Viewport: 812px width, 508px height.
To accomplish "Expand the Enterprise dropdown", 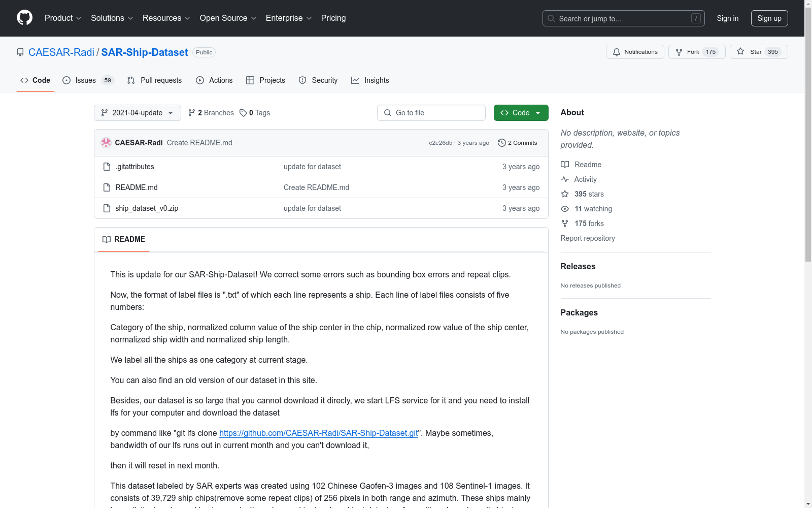I will pos(289,18).
